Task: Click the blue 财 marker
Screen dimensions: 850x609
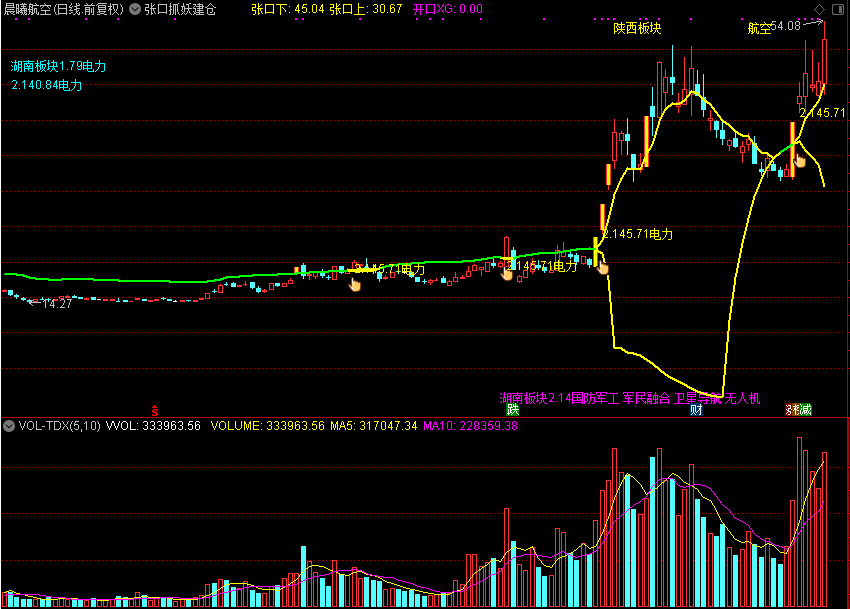Action: [697, 409]
